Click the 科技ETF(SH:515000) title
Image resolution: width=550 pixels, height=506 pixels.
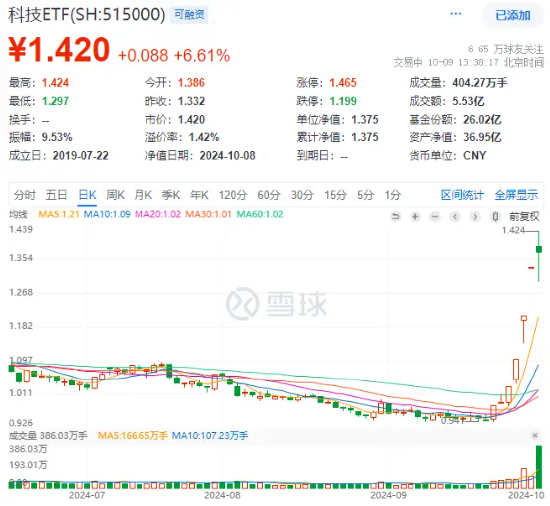tap(87, 15)
